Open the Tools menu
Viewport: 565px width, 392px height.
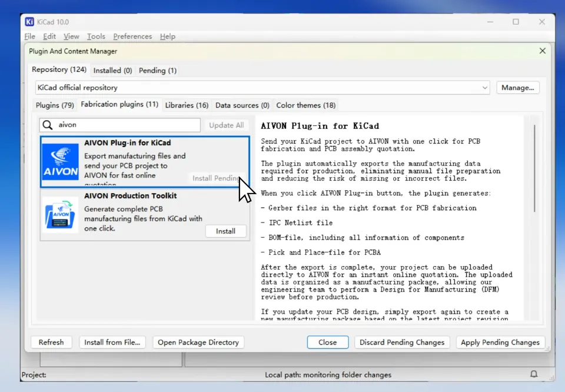click(x=96, y=36)
